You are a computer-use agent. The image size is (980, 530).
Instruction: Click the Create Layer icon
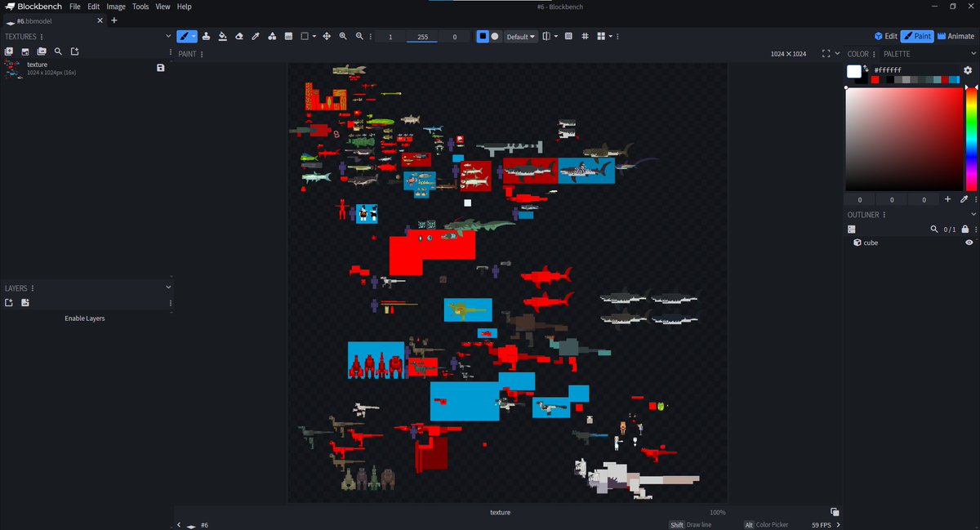point(9,303)
